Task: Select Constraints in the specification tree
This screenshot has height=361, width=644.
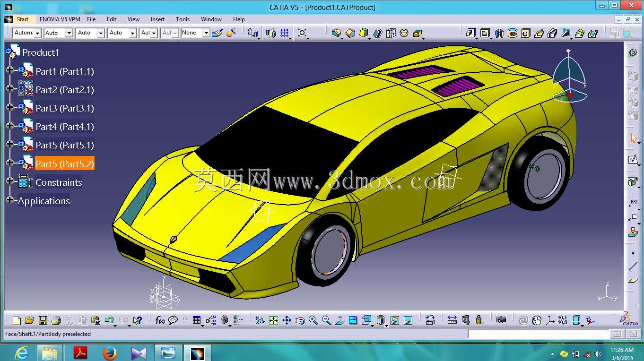Action: pos(59,182)
